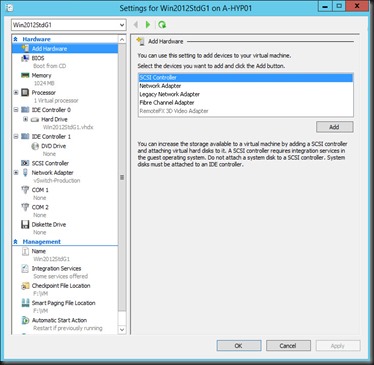Viewport: 374px width, 365px height.
Task: Select SCSI Controller in the device list
Action: 246,77
